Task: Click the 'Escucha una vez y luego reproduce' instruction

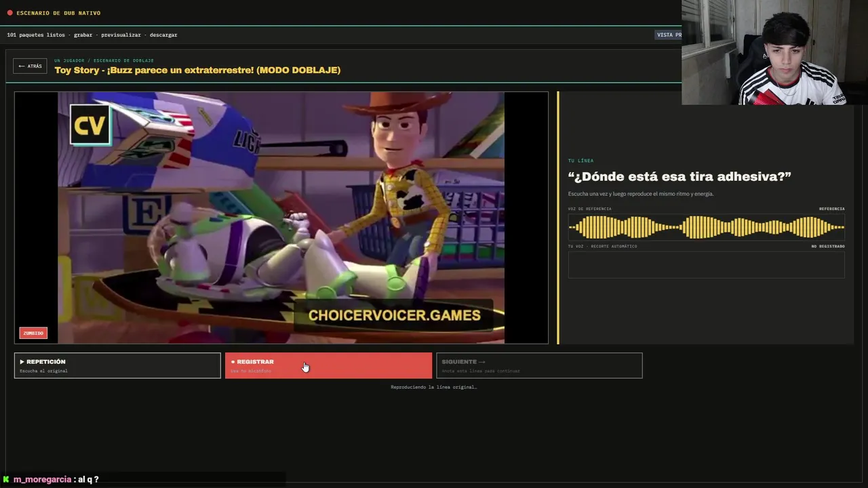Action: click(x=641, y=194)
